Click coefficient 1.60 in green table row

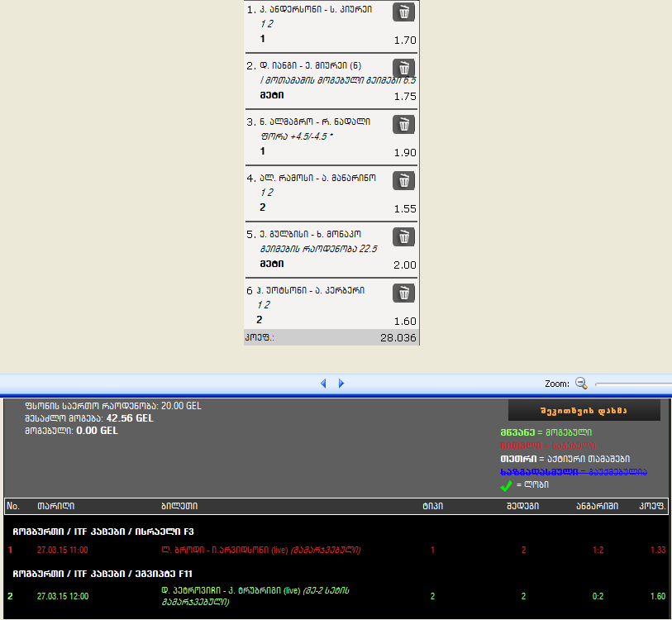658,596
